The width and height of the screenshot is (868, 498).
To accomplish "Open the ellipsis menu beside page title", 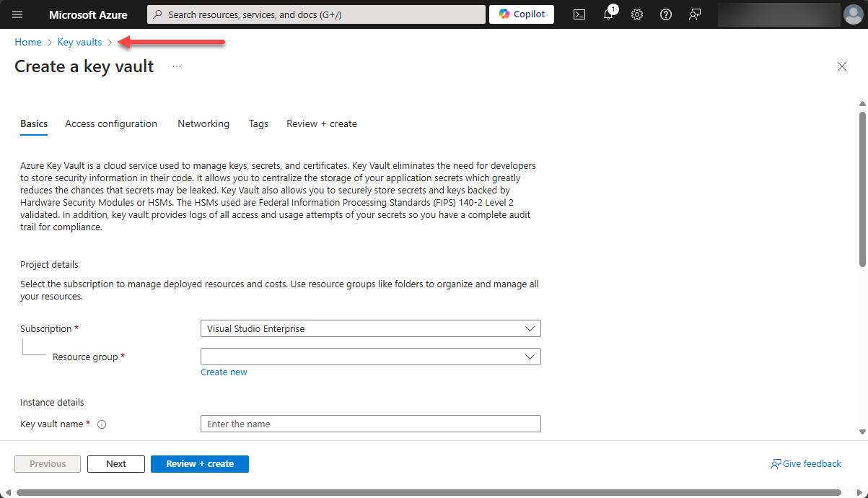I will [x=177, y=66].
